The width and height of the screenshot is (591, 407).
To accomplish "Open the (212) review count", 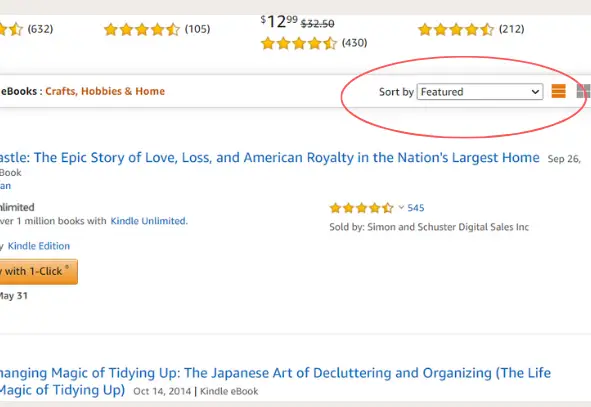I will [511, 29].
